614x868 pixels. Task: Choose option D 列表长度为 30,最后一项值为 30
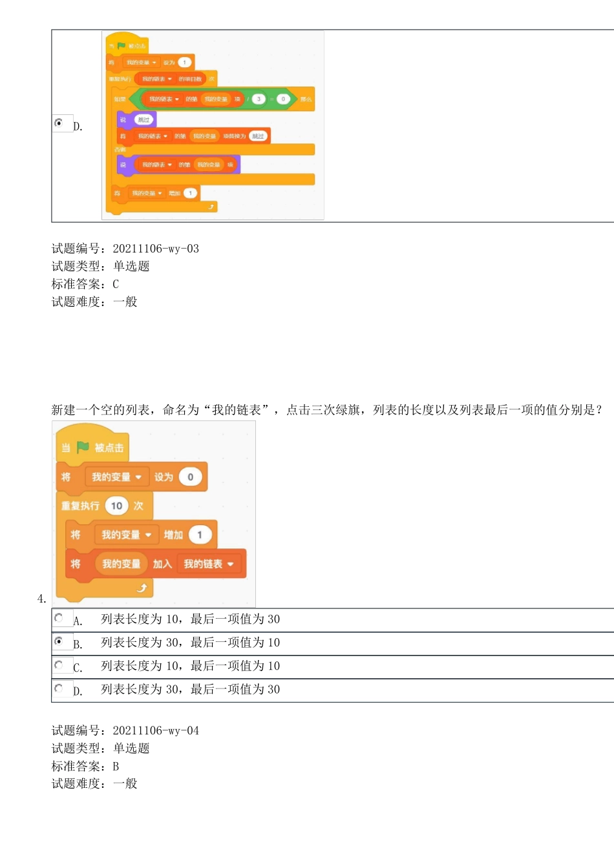pos(59,688)
